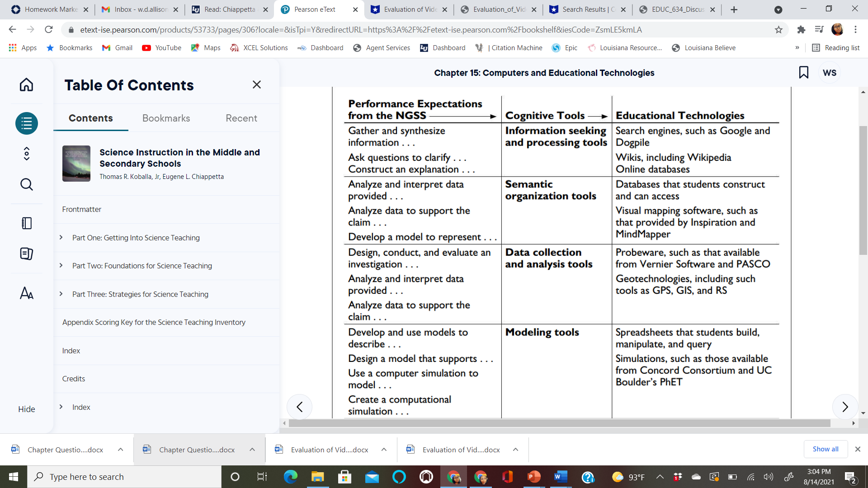The image size is (868, 488).
Task: Open Microsoft Edge from the taskbar
Action: 290,477
